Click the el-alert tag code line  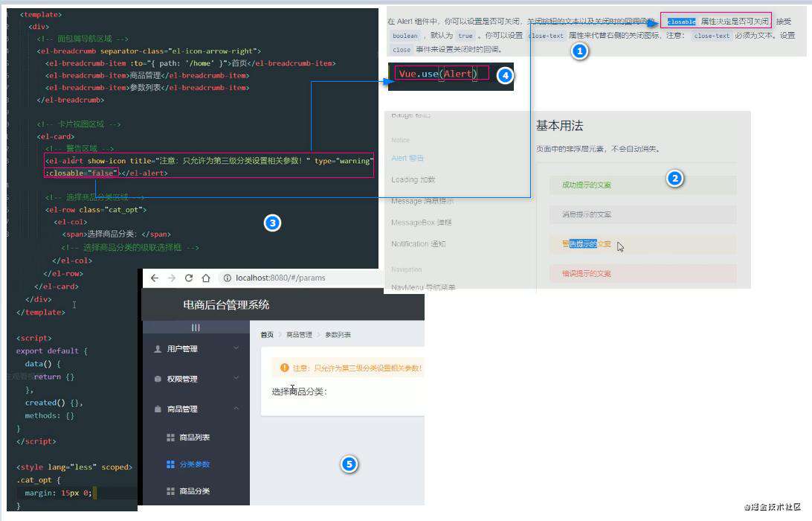pos(209,161)
